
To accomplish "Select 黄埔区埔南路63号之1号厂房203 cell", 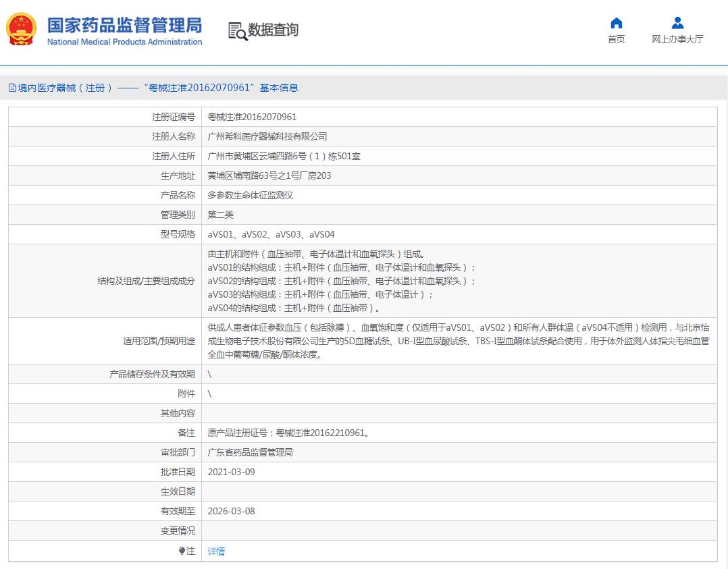I will point(269,175).
